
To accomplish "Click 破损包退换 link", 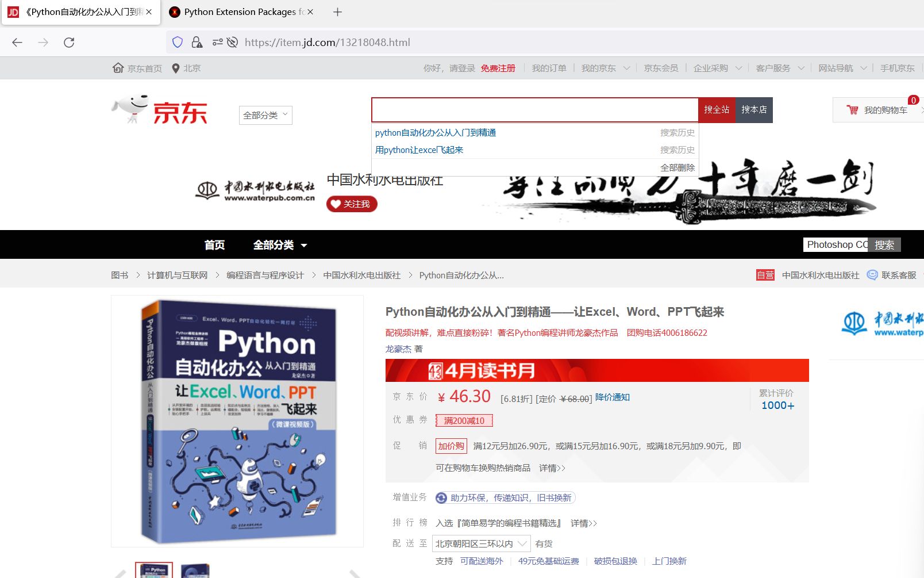I will click(615, 561).
